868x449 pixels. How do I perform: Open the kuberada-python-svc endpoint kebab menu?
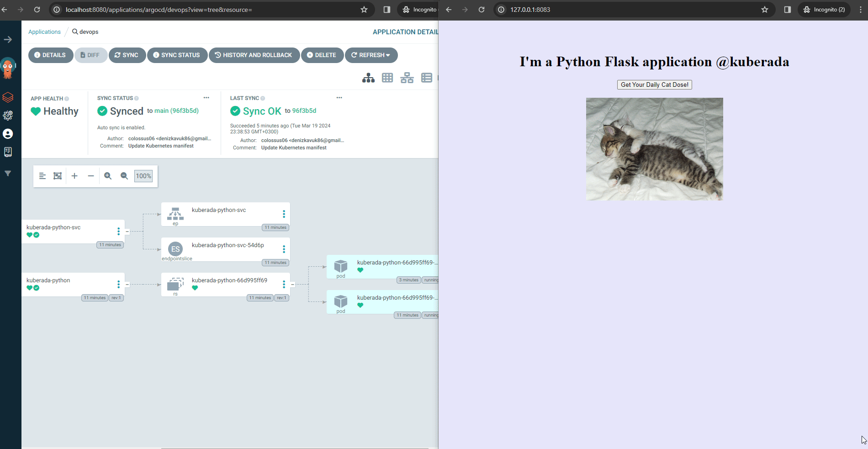[284, 214]
